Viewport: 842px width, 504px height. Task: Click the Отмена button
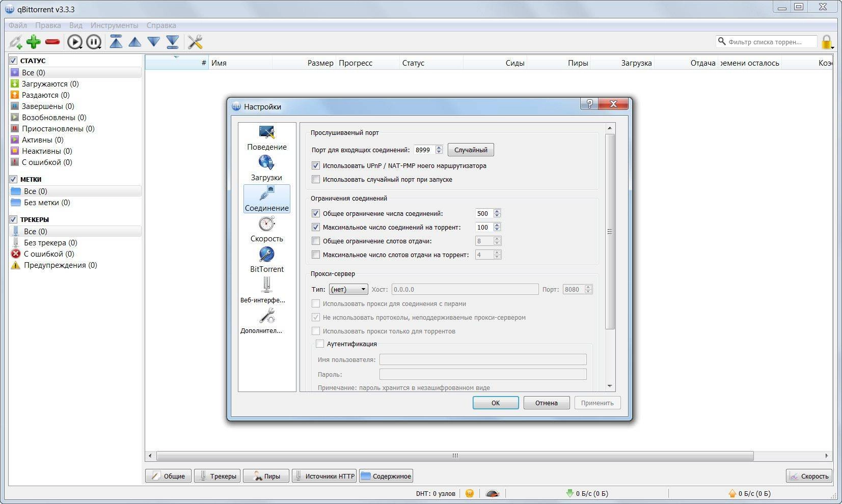coord(546,403)
